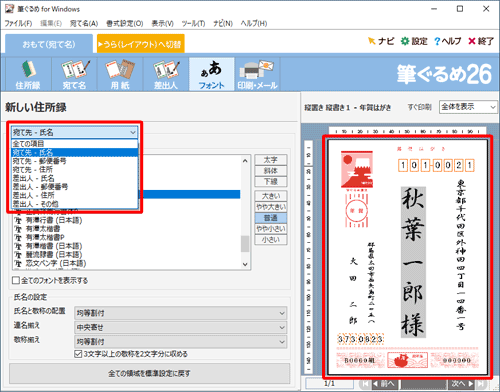Choose 差出人 - 郵便番号 from the list

tap(75, 187)
